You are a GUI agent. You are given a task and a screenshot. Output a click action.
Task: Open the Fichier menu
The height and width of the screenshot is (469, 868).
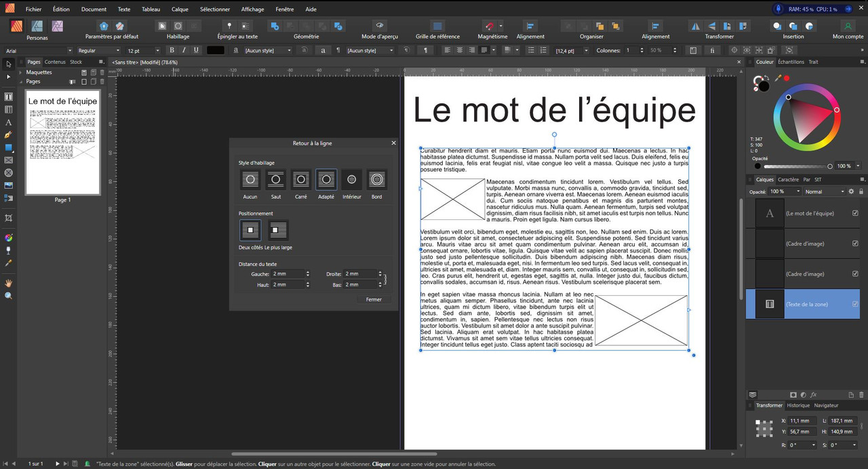33,10
